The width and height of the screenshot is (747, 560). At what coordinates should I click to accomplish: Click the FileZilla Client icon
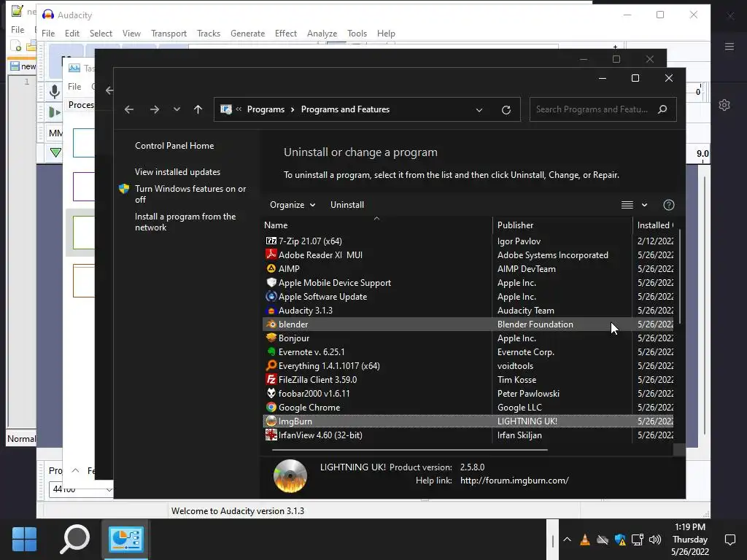pos(271,379)
